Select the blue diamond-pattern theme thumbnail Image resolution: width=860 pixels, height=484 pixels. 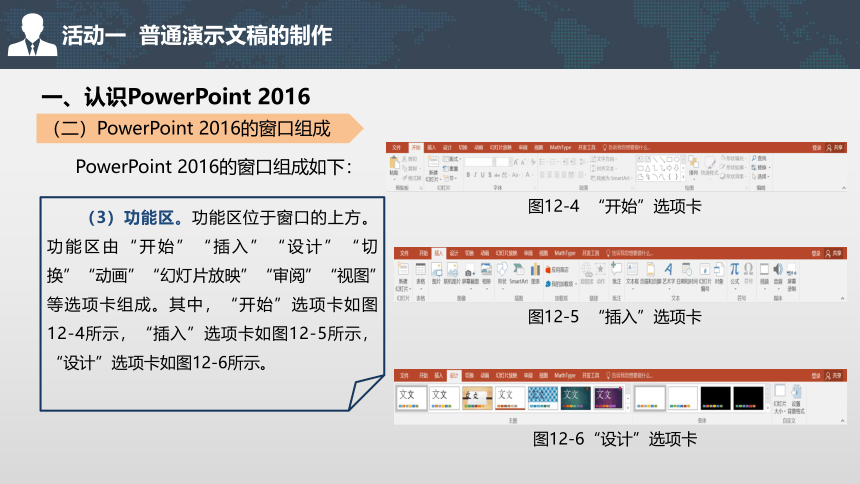(x=543, y=398)
